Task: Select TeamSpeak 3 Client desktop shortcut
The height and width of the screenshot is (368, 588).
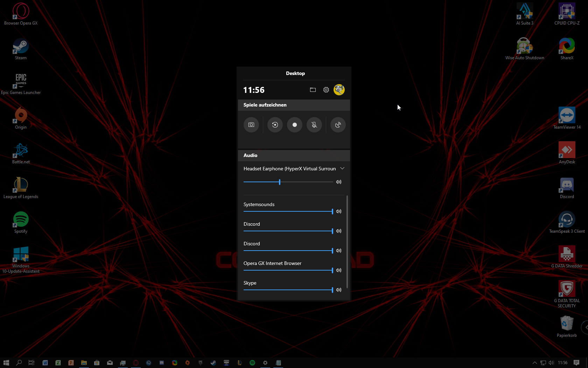Action: (567, 222)
